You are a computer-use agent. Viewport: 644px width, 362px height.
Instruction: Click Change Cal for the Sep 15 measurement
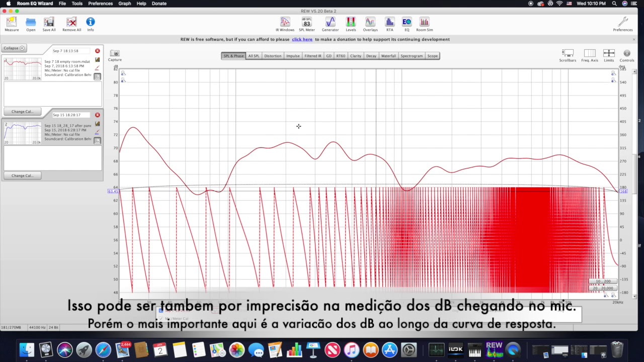[x=22, y=176]
